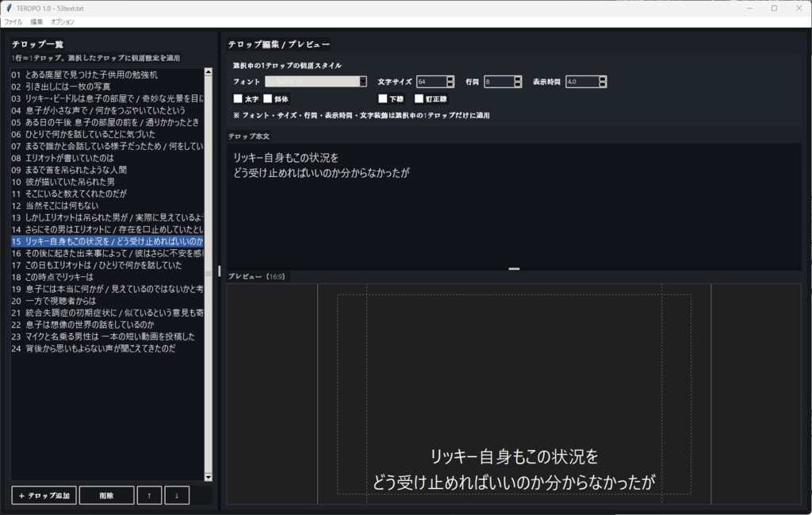Select telop row 08 エリオットが書いていたのは
Screen dimensions: 812x515
107,158
